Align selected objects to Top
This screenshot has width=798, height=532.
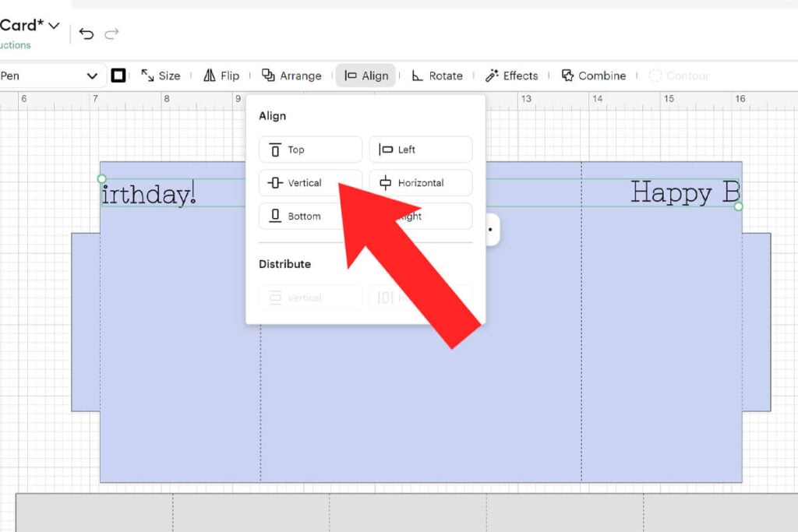click(309, 149)
